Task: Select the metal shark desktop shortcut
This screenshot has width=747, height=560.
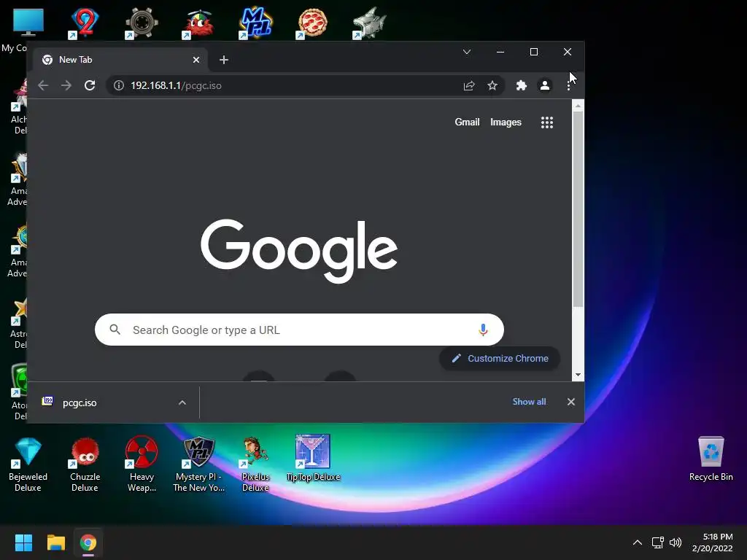Action: 369,23
